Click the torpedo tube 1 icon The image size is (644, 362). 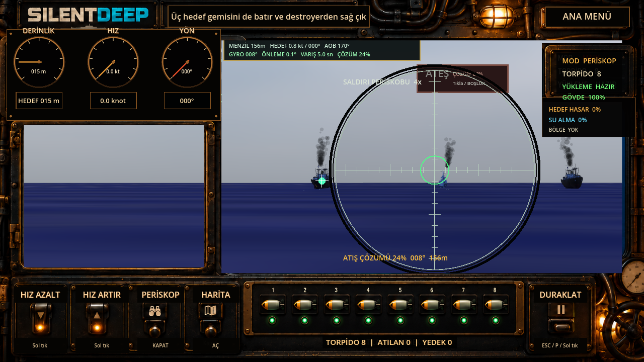(273, 305)
